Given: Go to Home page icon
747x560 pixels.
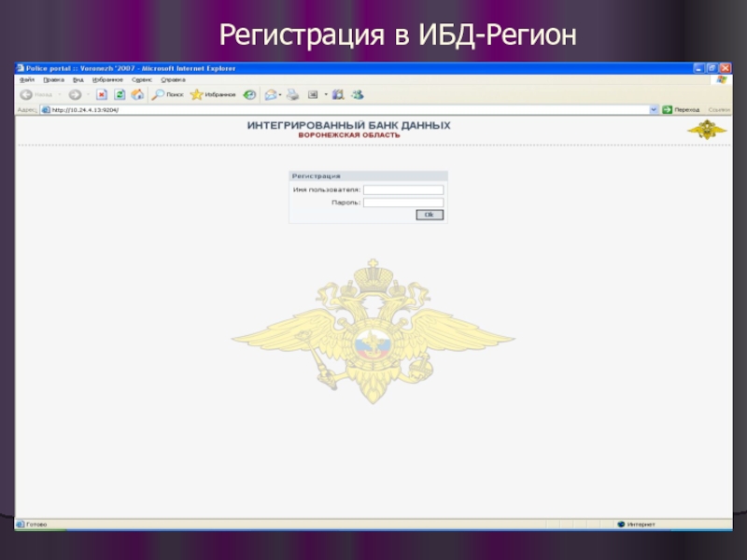Looking at the screenshot, I should pyautogui.click(x=137, y=94).
